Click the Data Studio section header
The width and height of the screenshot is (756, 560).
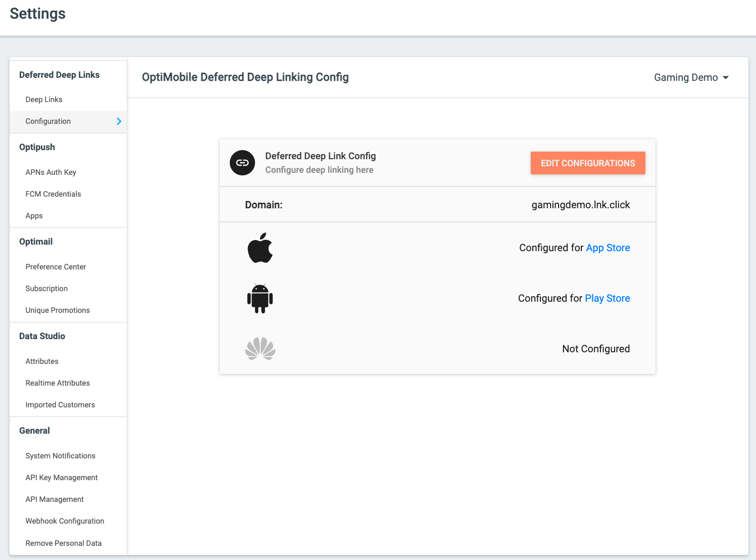coord(42,336)
